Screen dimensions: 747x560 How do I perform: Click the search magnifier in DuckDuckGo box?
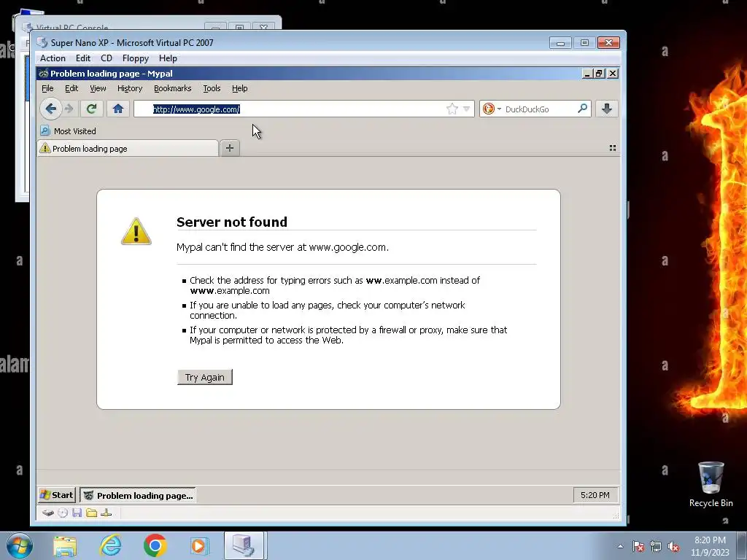[x=582, y=109]
